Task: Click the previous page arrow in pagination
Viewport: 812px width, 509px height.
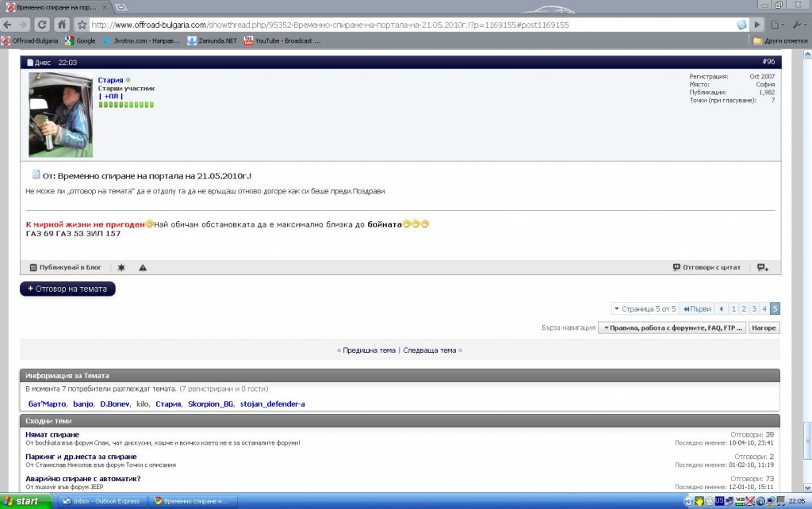Action: tap(722, 308)
